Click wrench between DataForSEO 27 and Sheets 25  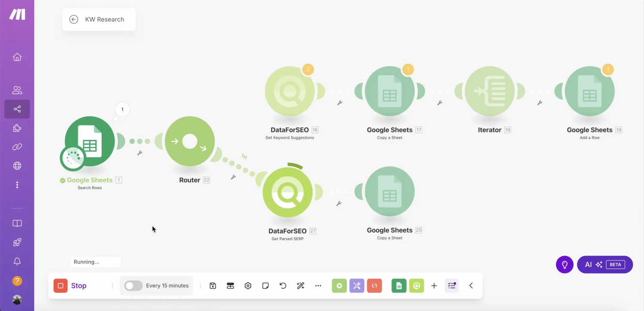coord(339,203)
